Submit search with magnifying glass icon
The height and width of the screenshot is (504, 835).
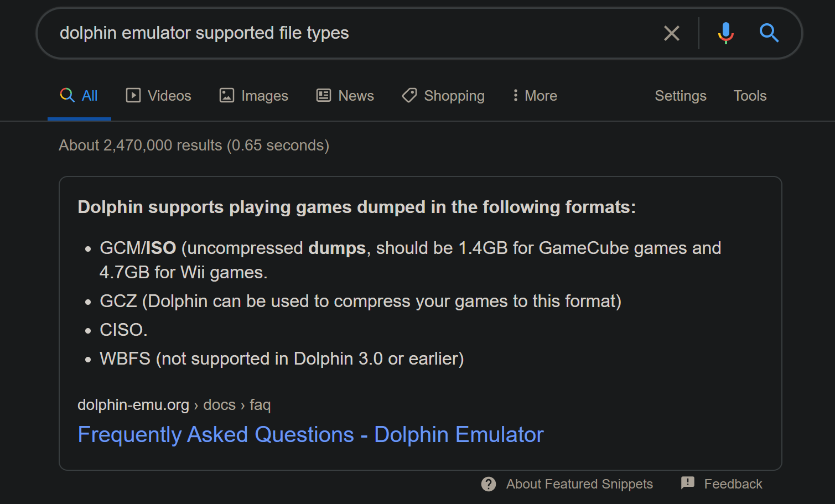[x=769, y=33]
